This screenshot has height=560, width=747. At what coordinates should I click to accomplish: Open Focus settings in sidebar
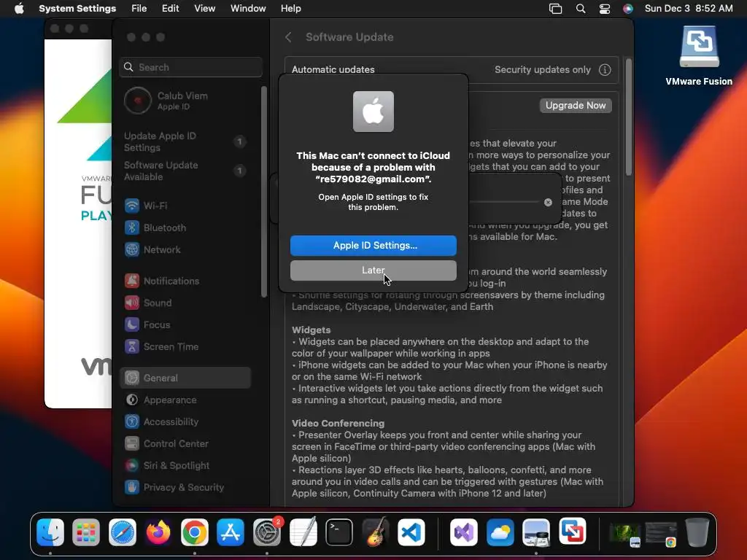(x=186, y=324)
